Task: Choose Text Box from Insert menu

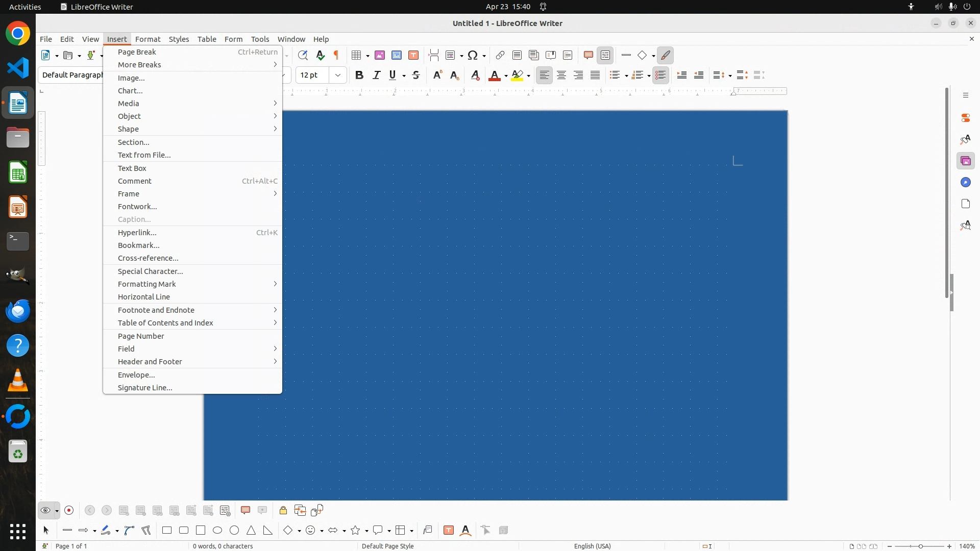Action: 132,168
